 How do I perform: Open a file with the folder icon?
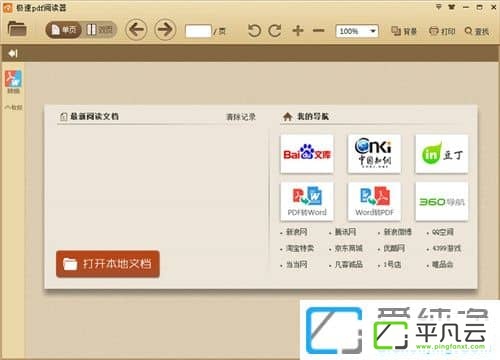point(17,29)
